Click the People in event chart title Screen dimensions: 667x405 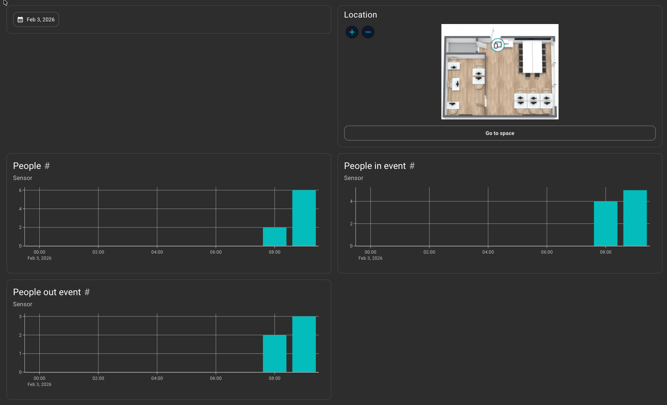coord(375,166)
